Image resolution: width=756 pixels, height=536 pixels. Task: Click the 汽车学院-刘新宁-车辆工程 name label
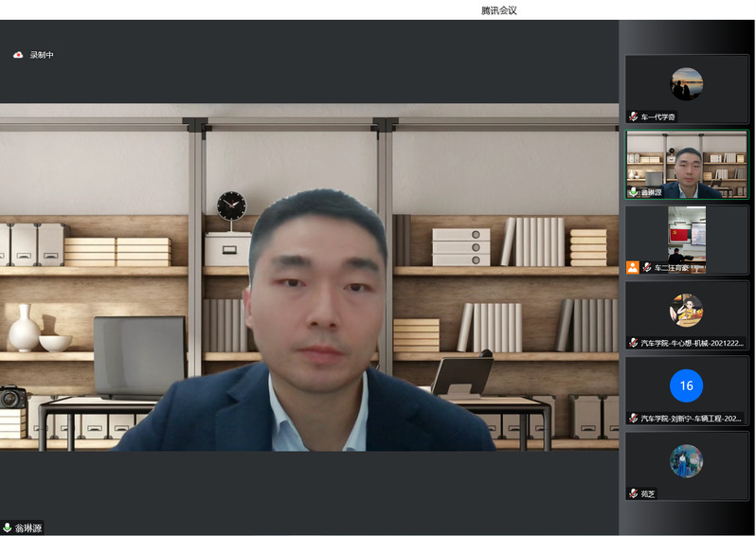[x=692, y=418]
